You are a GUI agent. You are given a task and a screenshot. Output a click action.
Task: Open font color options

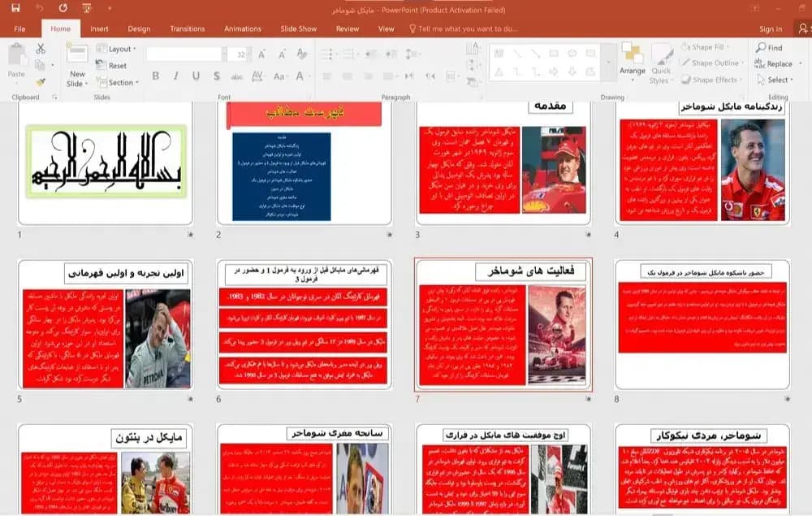(302, 76)
